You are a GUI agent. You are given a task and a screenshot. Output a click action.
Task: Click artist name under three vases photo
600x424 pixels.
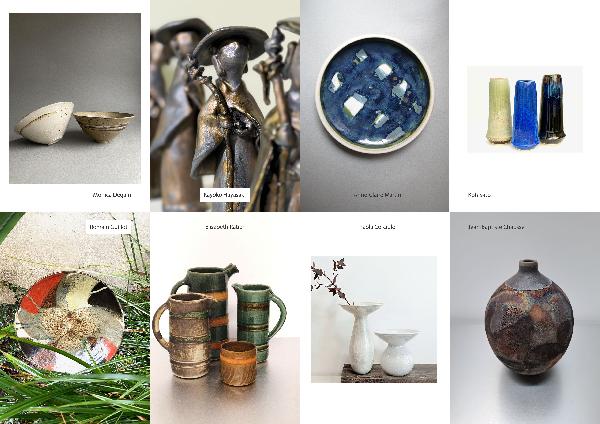(479, 195)
